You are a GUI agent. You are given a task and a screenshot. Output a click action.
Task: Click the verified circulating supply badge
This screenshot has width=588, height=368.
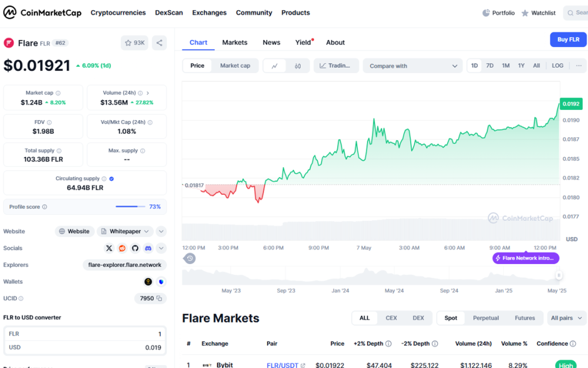pyautogui.click(x=111, y=179)
